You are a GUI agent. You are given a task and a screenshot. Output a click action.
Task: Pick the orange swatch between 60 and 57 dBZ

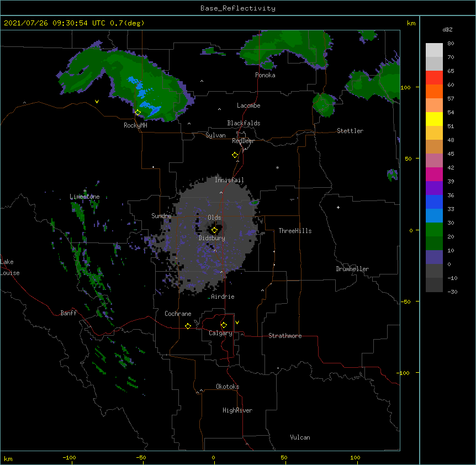point(434,91)
